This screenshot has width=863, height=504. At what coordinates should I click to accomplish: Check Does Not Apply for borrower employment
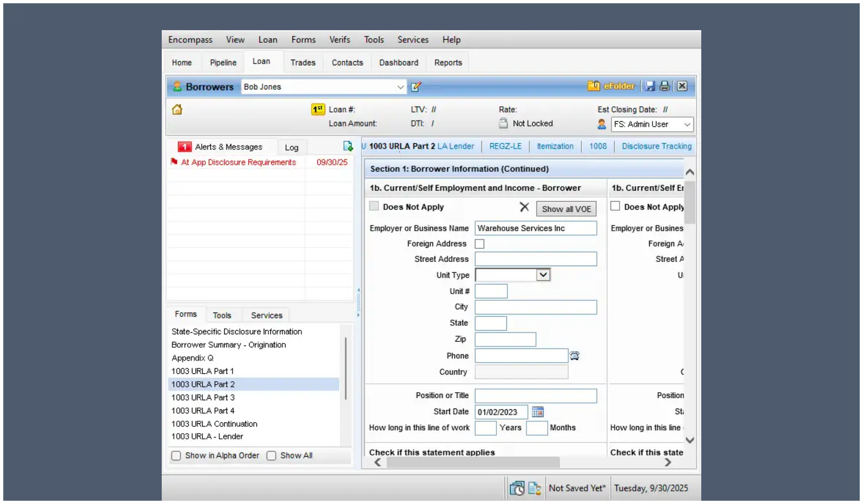374,206
